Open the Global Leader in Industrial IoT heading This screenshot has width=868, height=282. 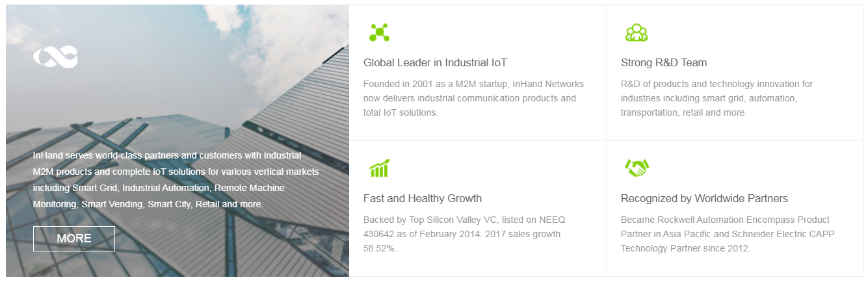pos(435,63)
